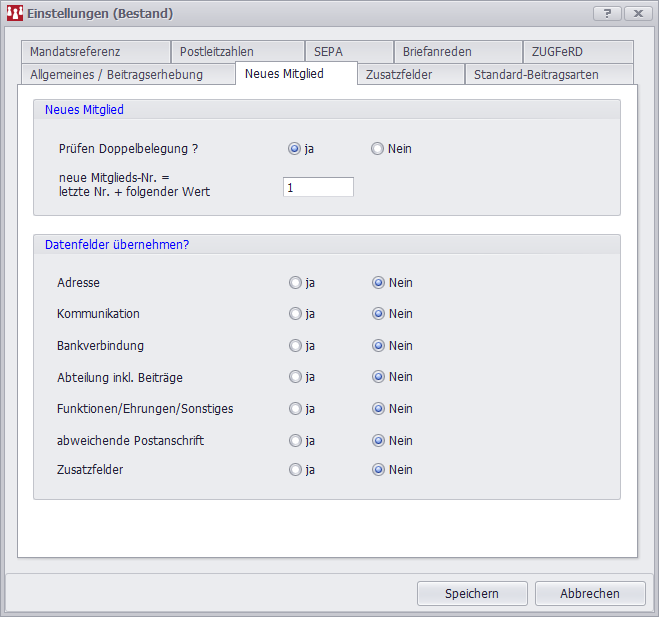Set Zusatzfelder option to 'ja'
The width and height of the screenshot is (659, 617).
295,469
